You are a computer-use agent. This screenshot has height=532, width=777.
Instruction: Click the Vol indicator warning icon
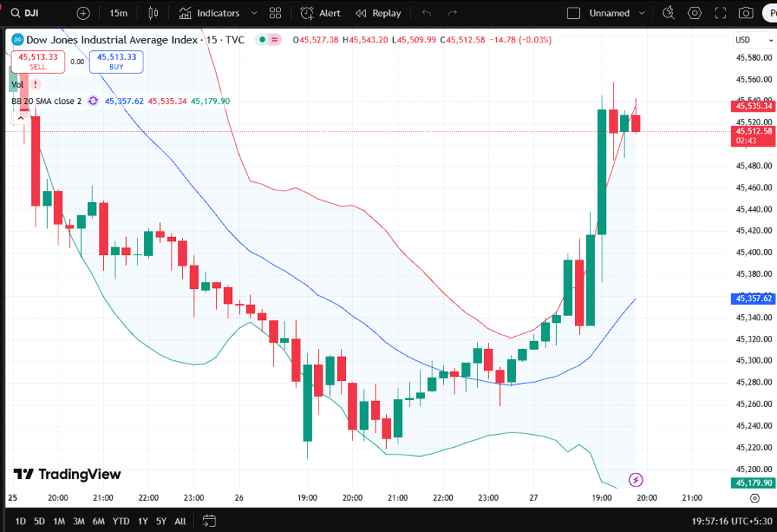pyautogui.click(x=35, y=85)
